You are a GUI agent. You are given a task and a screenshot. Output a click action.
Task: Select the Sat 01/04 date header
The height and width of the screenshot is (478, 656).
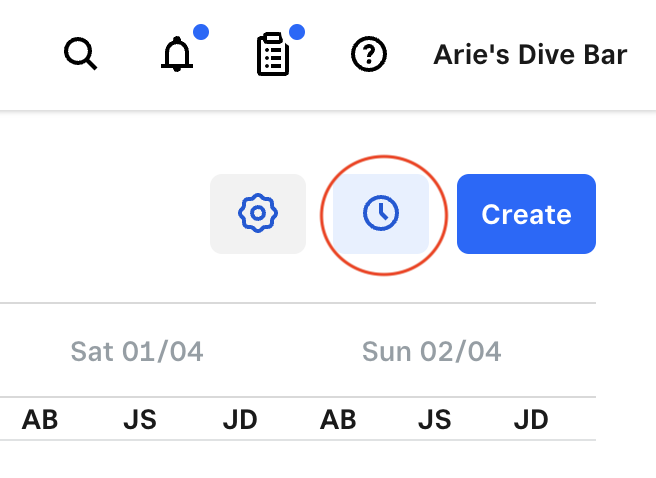[x=137, y=351]
